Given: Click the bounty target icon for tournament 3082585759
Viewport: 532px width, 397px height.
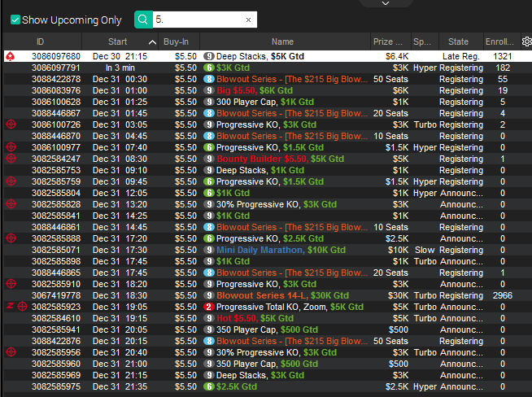Looking at the screenshot, I should point(11,181).
